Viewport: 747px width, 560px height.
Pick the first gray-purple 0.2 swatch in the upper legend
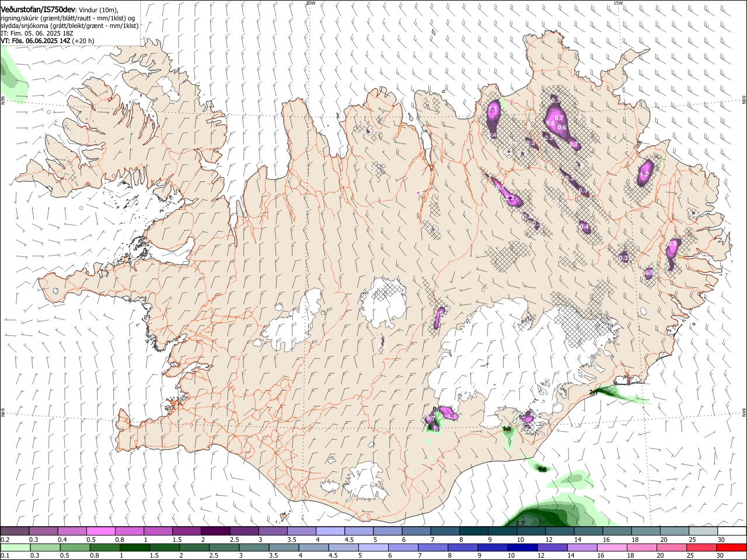[15, 531]
